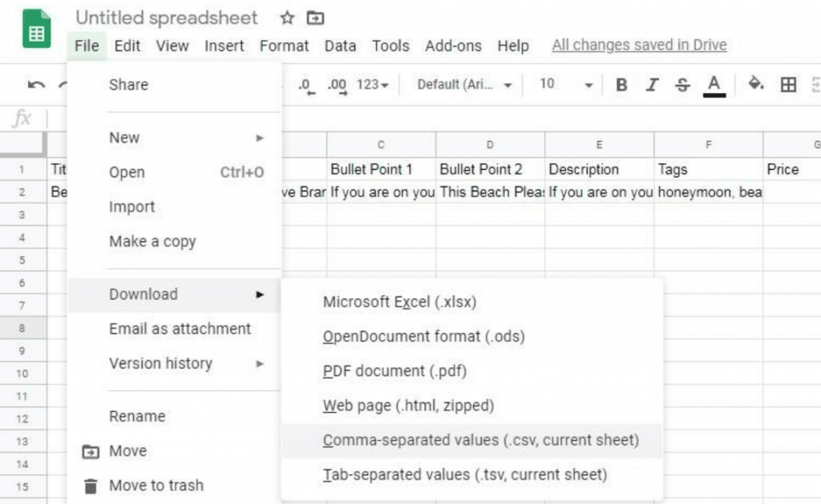Click the Google Sheets home logo
This screenshot has height=504, width=821.
pyautogui.click(x=37, y=30)
